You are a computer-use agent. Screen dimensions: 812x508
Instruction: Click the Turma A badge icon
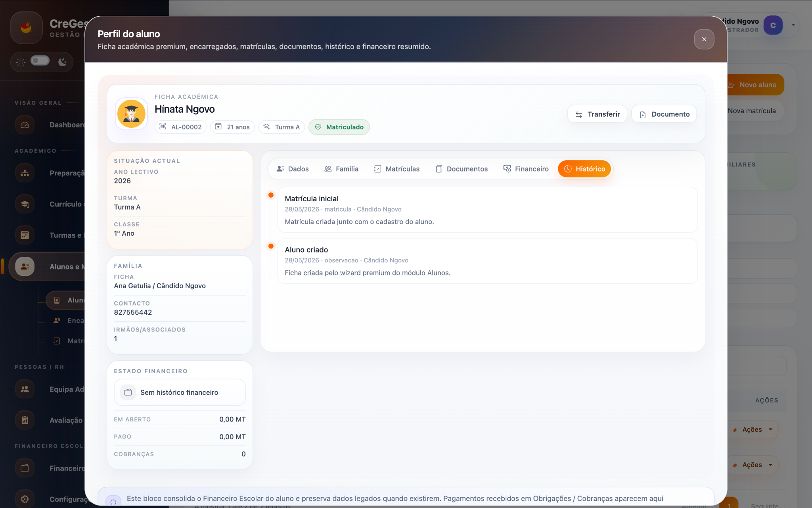(x=267, y=127)
